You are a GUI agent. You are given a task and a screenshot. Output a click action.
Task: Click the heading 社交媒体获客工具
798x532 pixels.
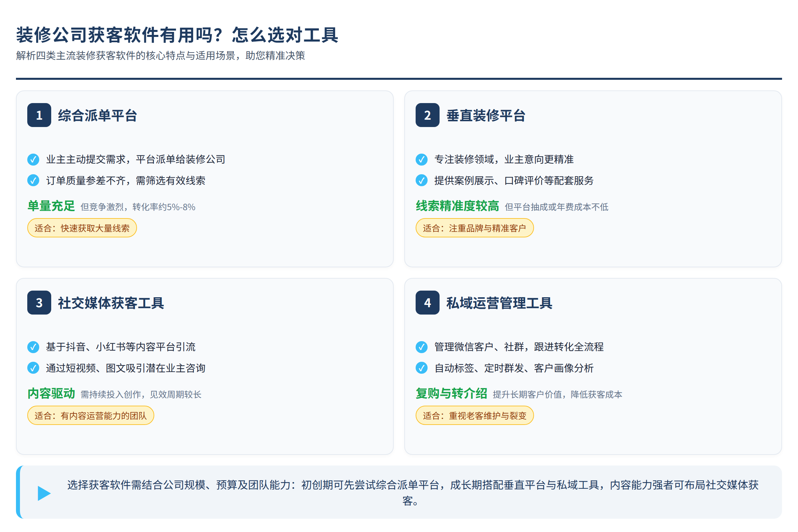pos(111,303)
